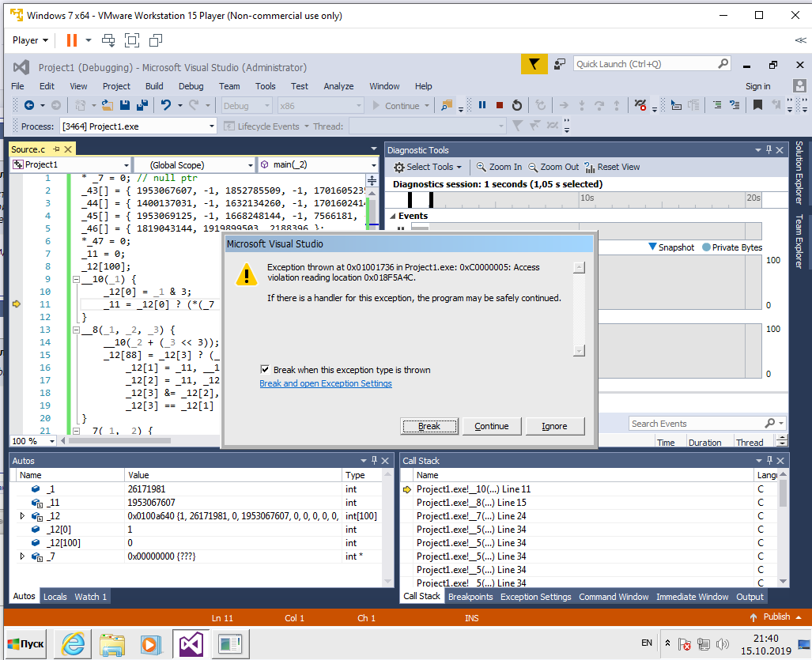Uncheck 'Break when this exception type is thrown'
Image resolution: width=812 pixels, height=660 pixels.
[265, 370]
